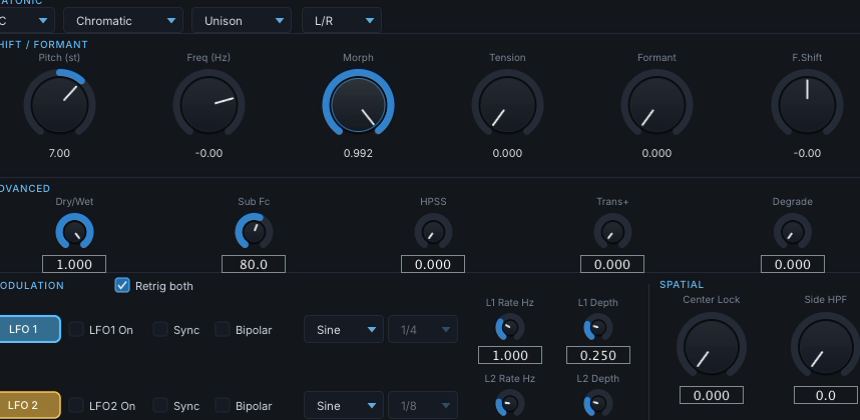The image size is (860, 420).
Task: Click the Side HPF value field 0.0
Action: pyautogui.click(x=825, y=395)
